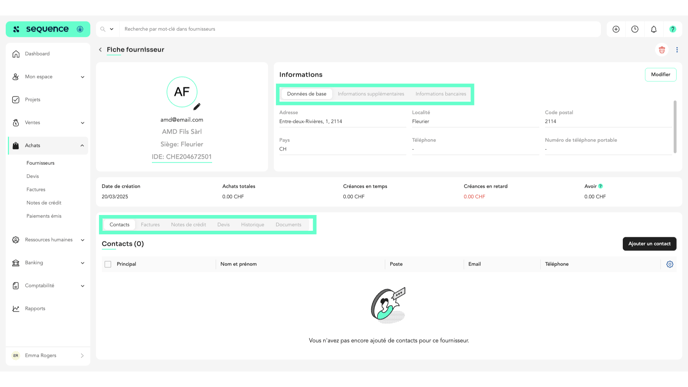Select the Données de base tab
Screen dimensions: 688x387
click(306, 94)
